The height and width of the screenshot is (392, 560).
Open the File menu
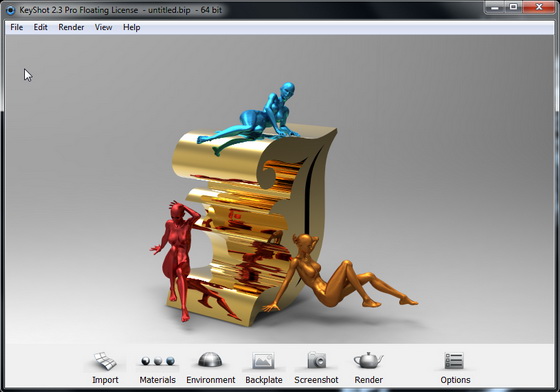tap(16, 27)
